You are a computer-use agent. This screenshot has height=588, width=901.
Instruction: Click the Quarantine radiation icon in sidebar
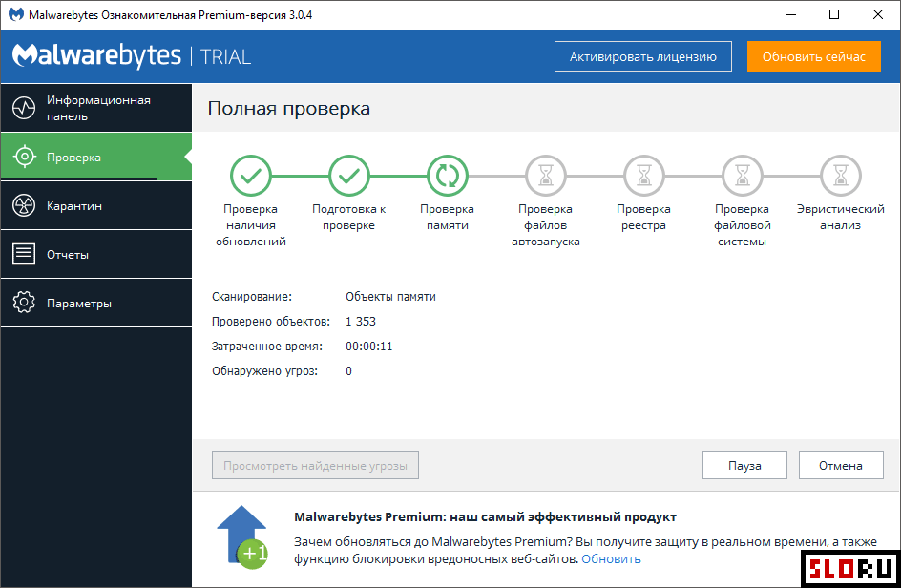point(24,205)
